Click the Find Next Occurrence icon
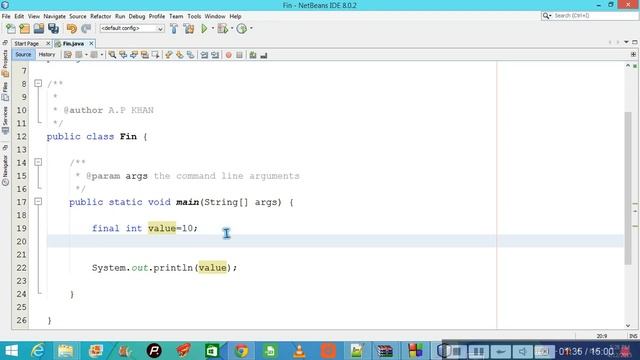The width and height of the screenshot is (640, 360). point(134,55)
